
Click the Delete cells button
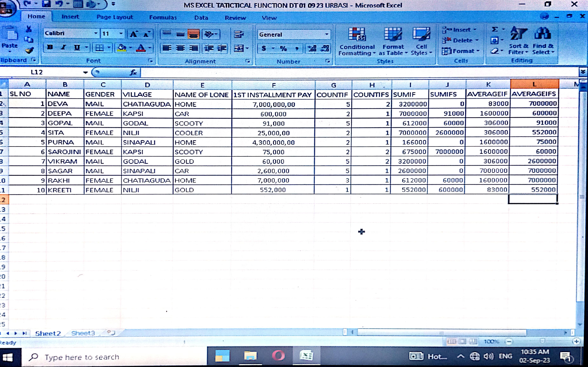pyautogui.click(x=460, y=40)
